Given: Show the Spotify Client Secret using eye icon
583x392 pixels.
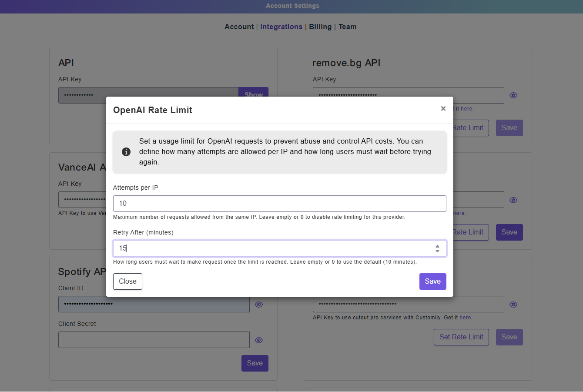Looking at the screenshot, I should (x=259, y=340).
